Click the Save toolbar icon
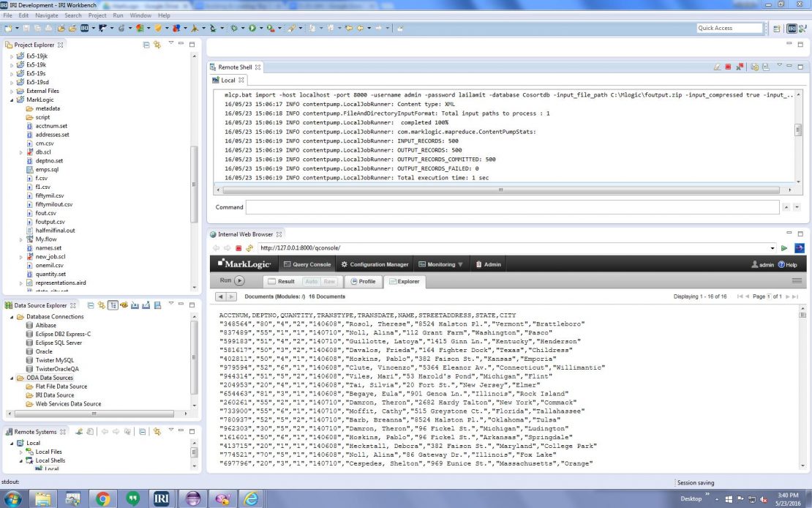The image size is (812, 508). [26, 28]
